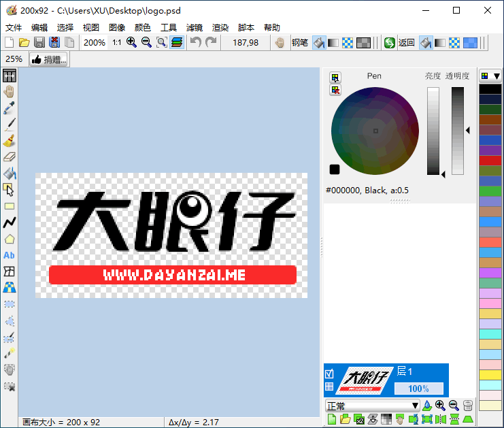Pick the red swatch in palette
This screenshot has height=428, width=504.
[x=490, y=160]
